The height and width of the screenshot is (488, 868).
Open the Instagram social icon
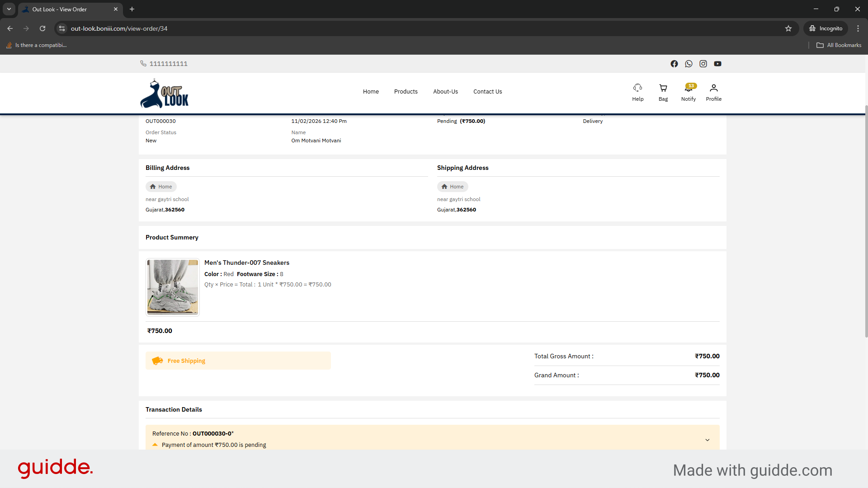click(x=703, y=64)
